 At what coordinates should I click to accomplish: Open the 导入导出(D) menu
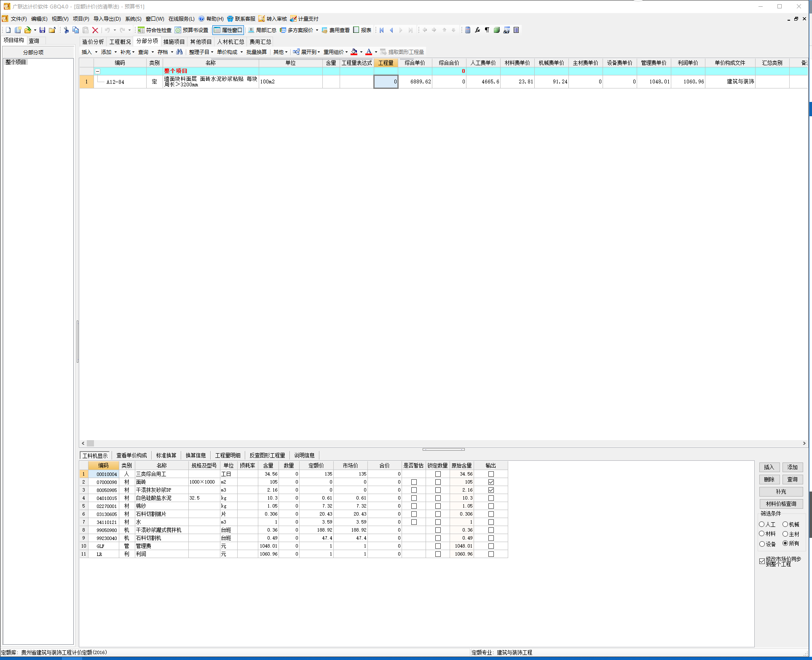coord(107,19)
